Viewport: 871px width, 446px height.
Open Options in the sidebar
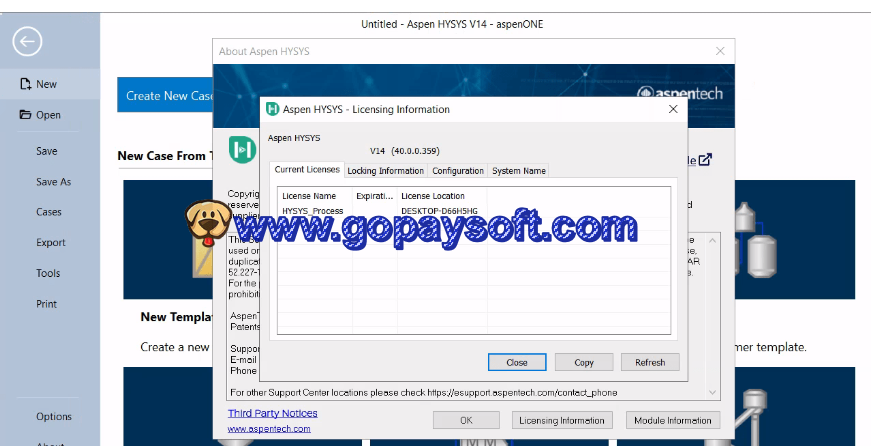click(x=54, y=417)
